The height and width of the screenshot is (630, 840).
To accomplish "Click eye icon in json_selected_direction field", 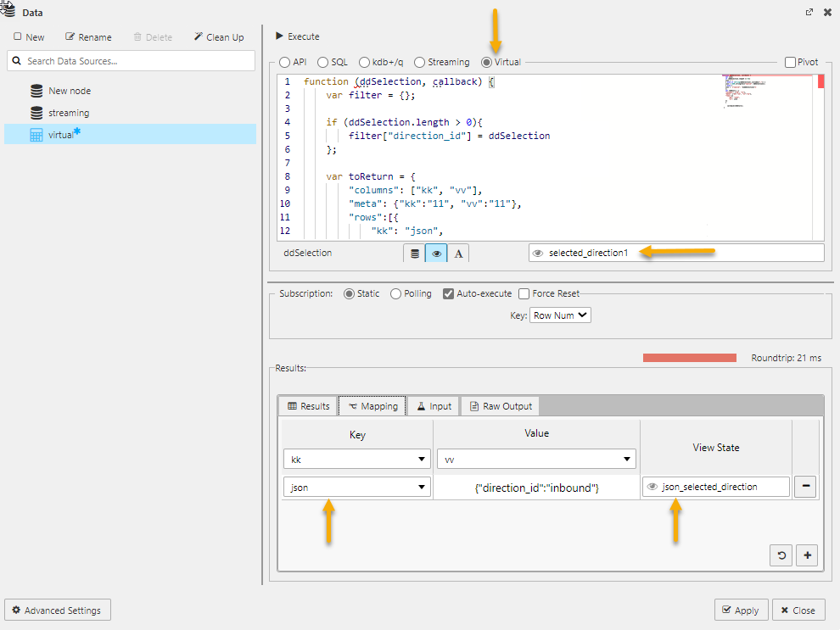I will click(652, 487).
